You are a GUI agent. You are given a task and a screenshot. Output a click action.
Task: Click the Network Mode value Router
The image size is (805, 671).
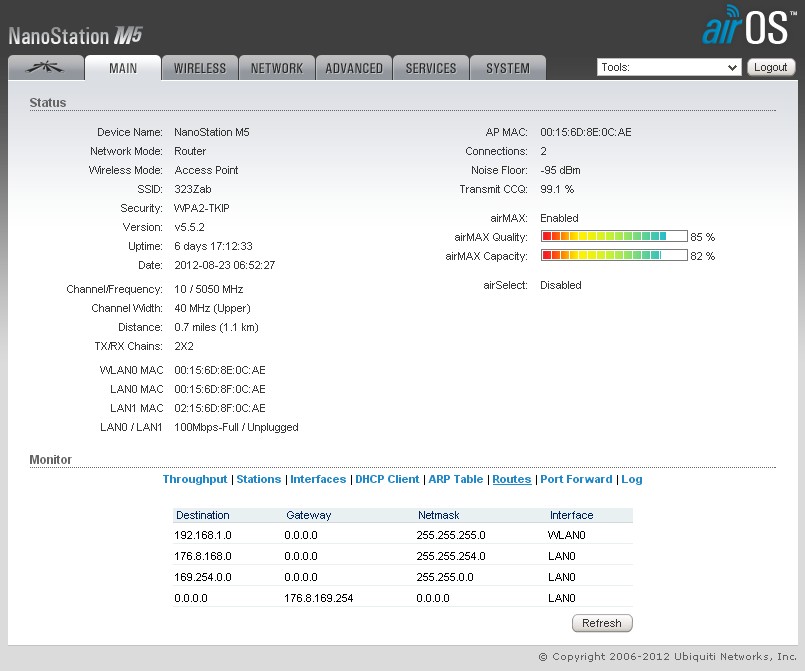(190, 151)
